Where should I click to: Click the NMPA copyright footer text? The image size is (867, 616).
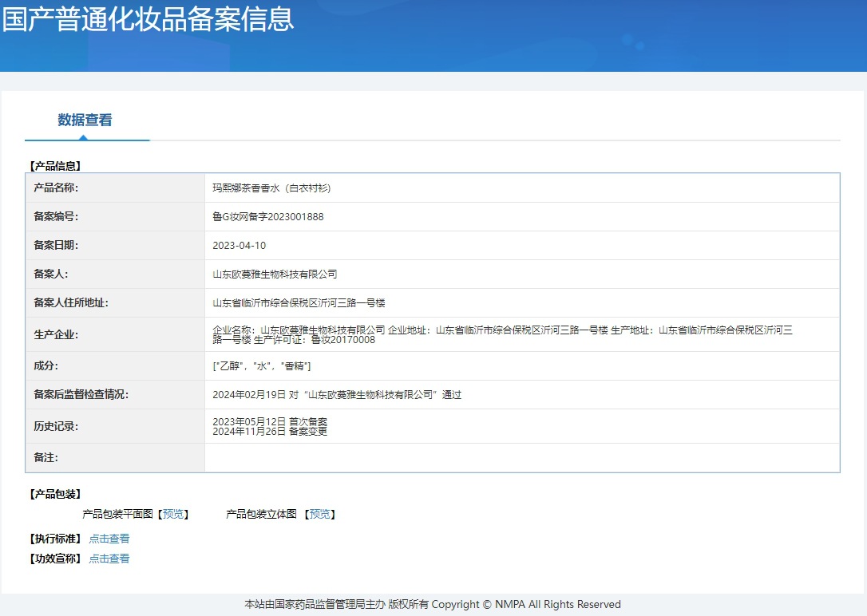pyautogui.click(x=433, y=604)
